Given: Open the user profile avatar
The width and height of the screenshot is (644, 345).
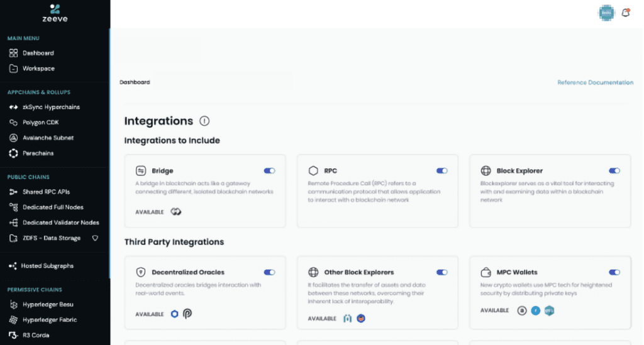Looking at the screenshot, I should coord(606,13).
